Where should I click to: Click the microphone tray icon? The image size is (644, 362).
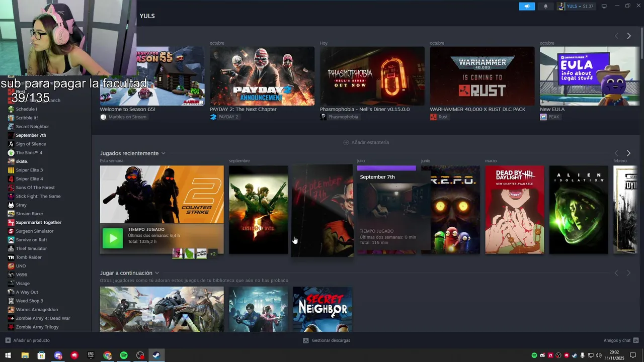tap(583, 355)
